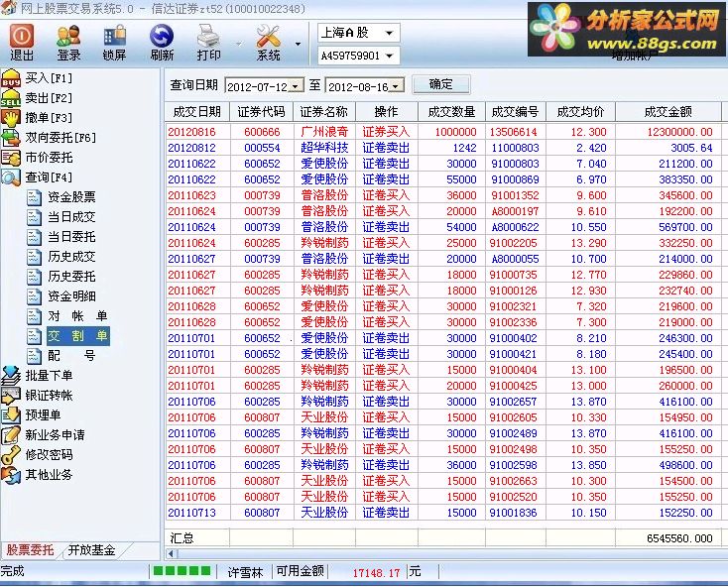This screenshot has width=728, height=587.
Task: Sort by 成交数量 column header
Action: tap(451, 112)
